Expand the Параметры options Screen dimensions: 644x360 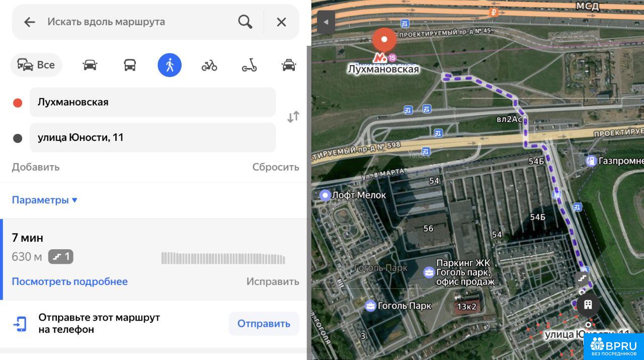pos(45,200)
